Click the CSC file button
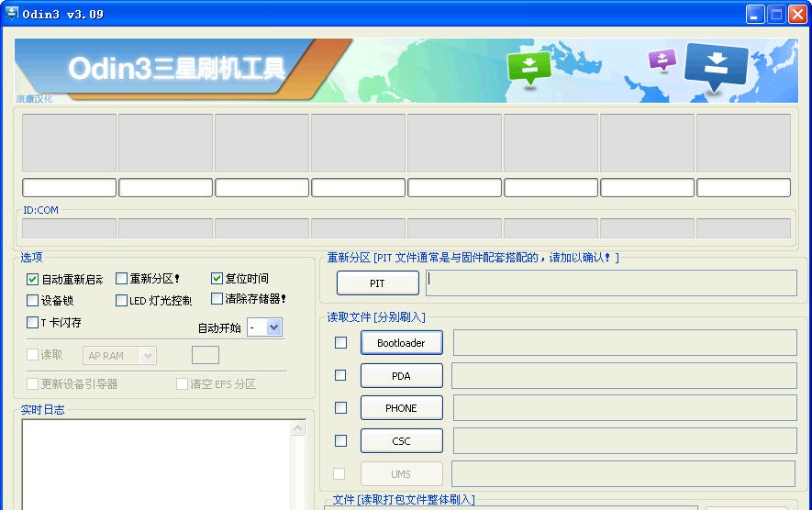 click(x=401, y=440)
